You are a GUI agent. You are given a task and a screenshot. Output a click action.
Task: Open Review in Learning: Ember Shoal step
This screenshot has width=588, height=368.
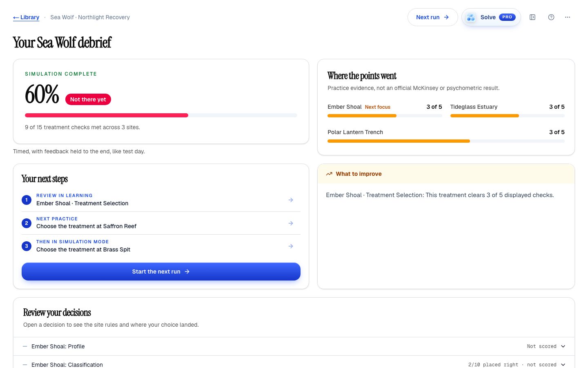[x=161, y=200]
